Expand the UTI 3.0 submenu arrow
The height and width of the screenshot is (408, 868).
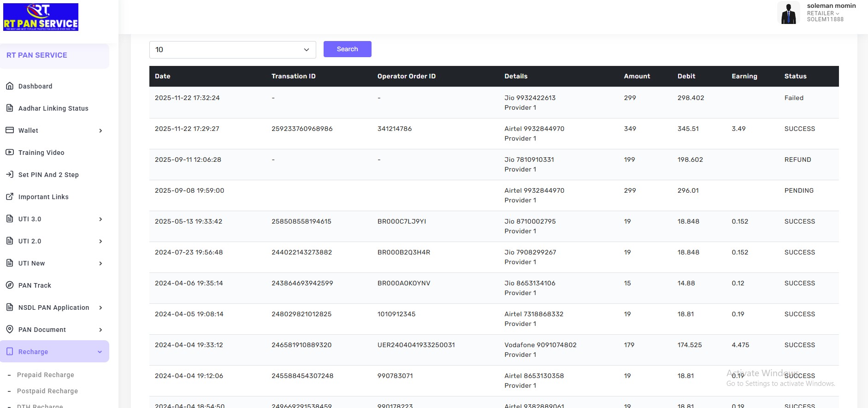pos(100,219)
